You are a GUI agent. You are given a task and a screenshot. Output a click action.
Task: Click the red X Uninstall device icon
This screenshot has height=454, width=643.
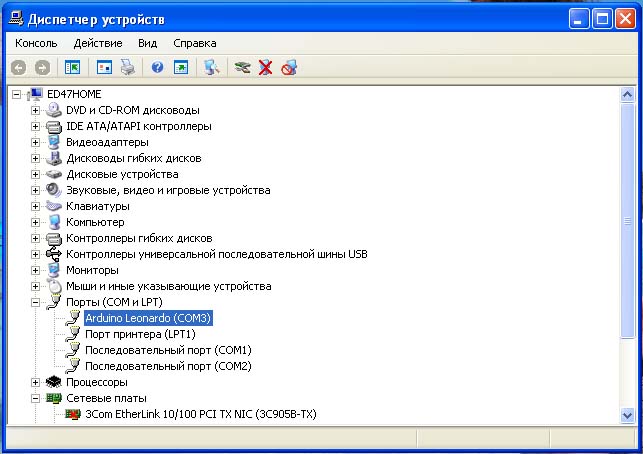265,67
